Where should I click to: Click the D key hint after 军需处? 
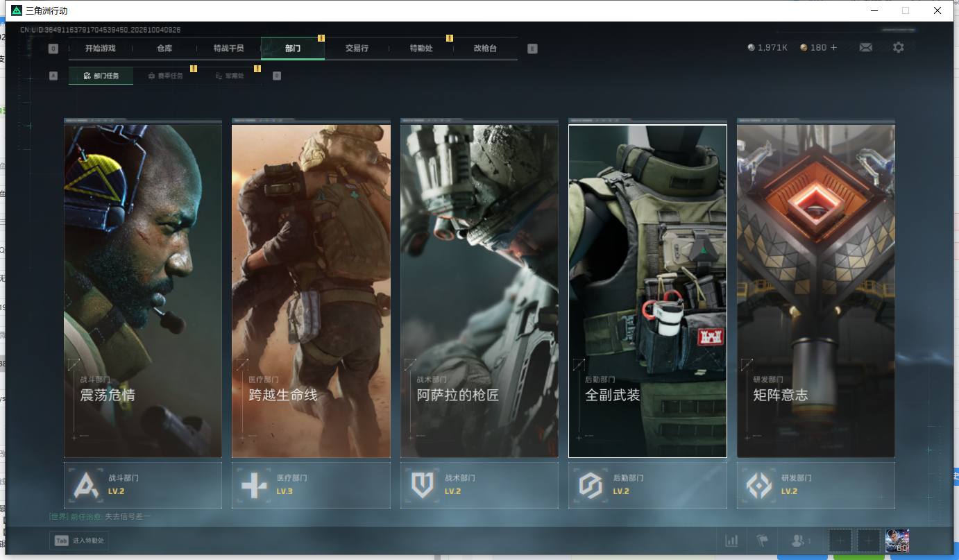(x=277, y=76)
